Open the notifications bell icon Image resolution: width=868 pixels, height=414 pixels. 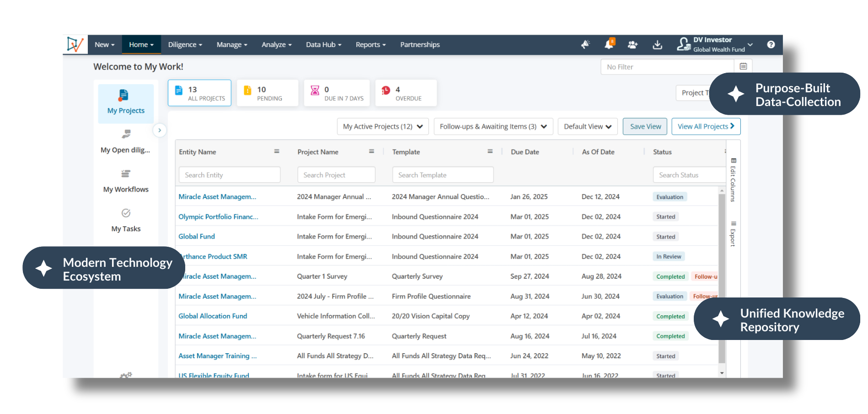[x=609, y=44]
